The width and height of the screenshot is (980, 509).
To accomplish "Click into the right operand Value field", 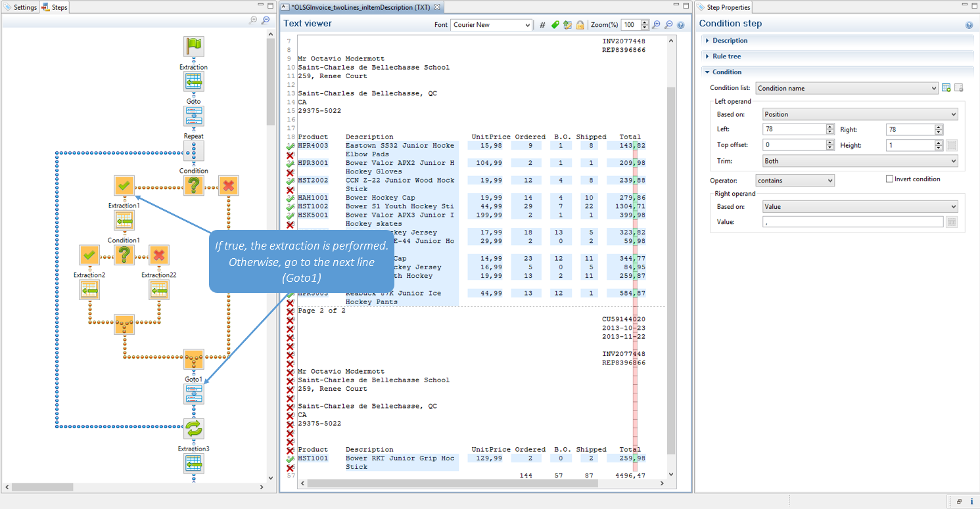I will 852,223.
